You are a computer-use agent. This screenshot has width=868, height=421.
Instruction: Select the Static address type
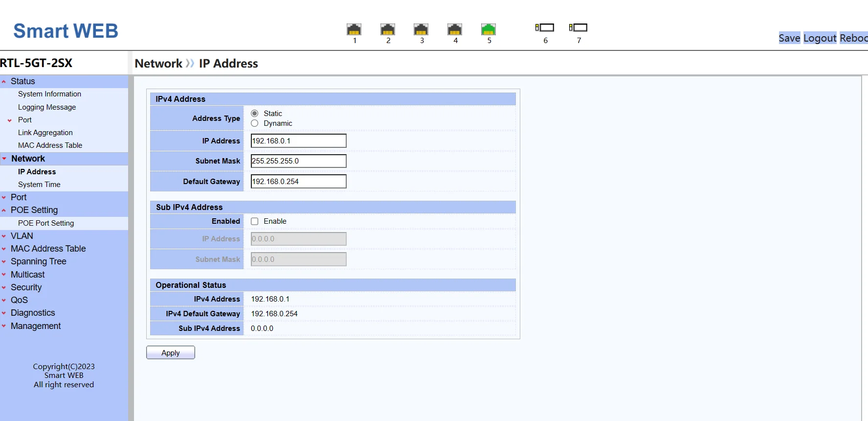[x=255, y=114]
